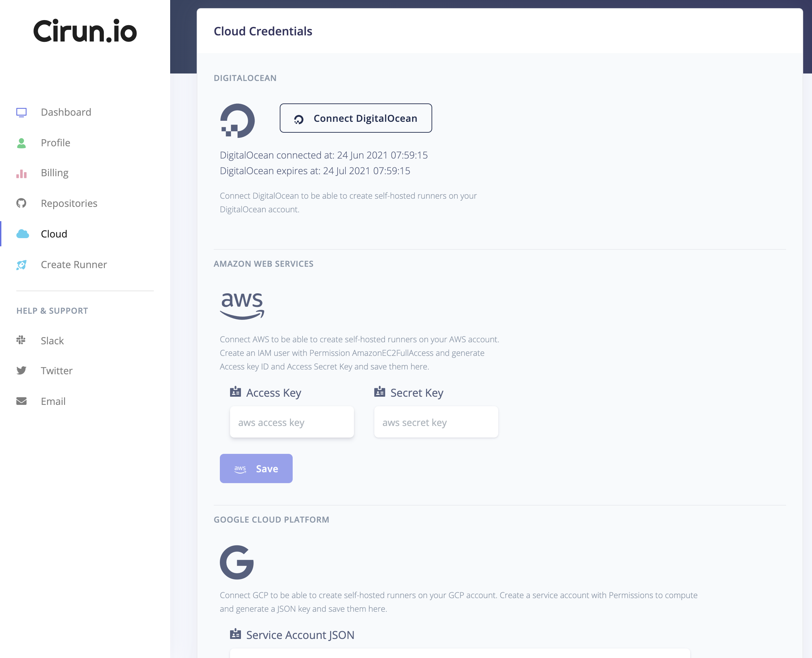Click the Google Cloud Platform logo
The height and width of the screenshot is (658, 812).
click(237, 562)
